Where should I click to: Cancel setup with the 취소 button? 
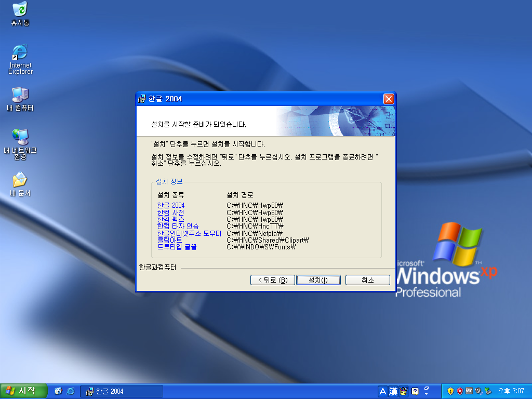click(x=367, y=280)
